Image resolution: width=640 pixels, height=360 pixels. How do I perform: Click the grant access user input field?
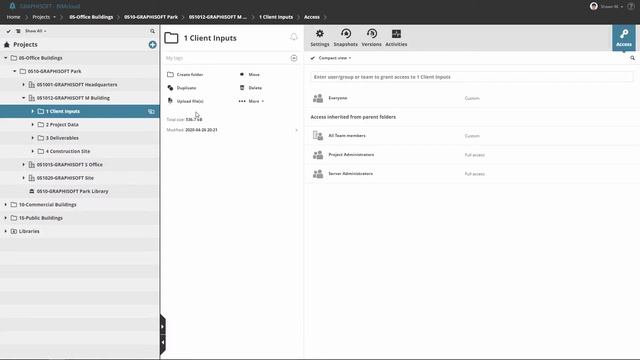click(471, 77)
